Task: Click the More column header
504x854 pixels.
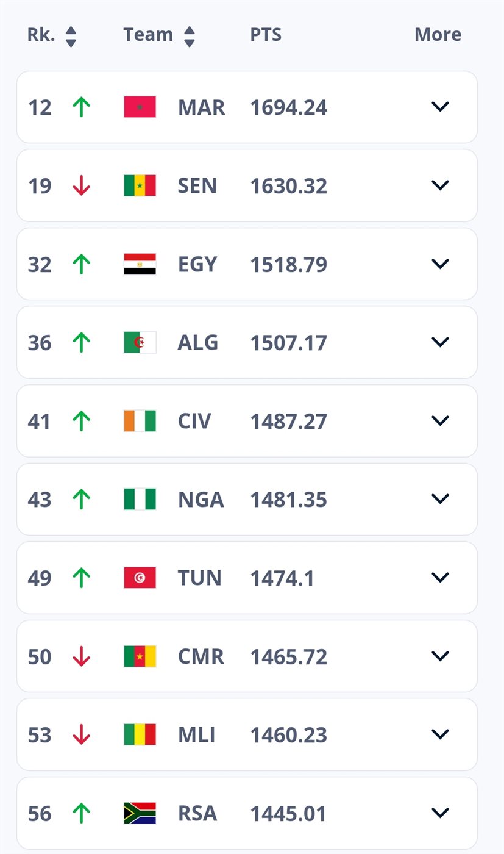Action: pos(438,35)
